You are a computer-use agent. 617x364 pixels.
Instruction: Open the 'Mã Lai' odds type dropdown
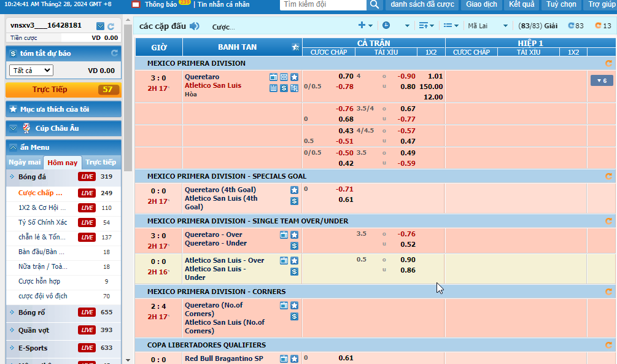pyautogui.click(x=487, y=26)
